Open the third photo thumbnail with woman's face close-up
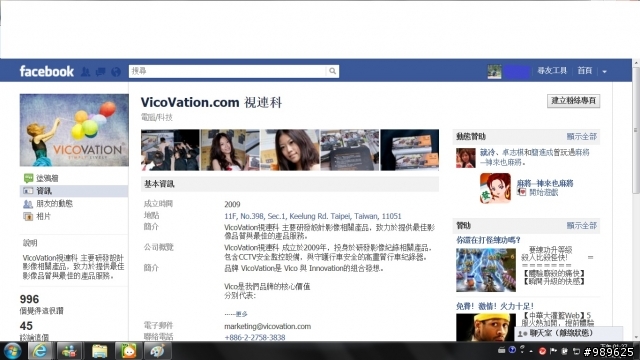This screenshot has height=360, width=640. [290, 150]
